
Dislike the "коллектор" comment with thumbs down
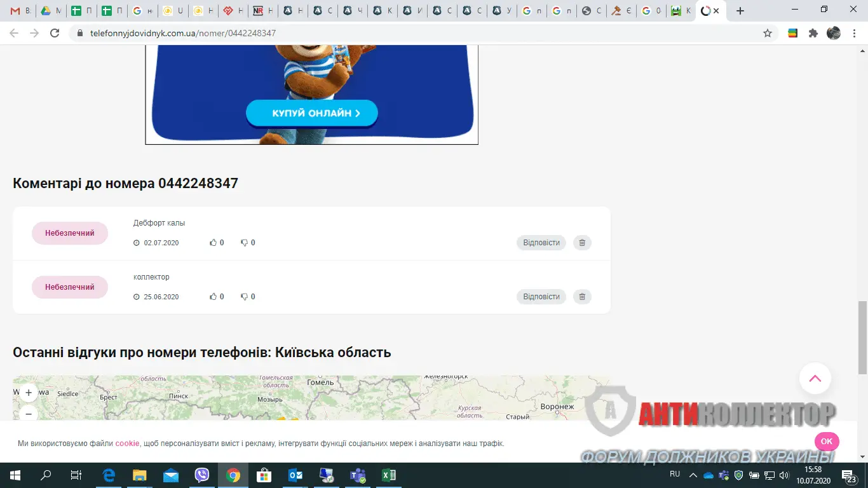point(245,296)
